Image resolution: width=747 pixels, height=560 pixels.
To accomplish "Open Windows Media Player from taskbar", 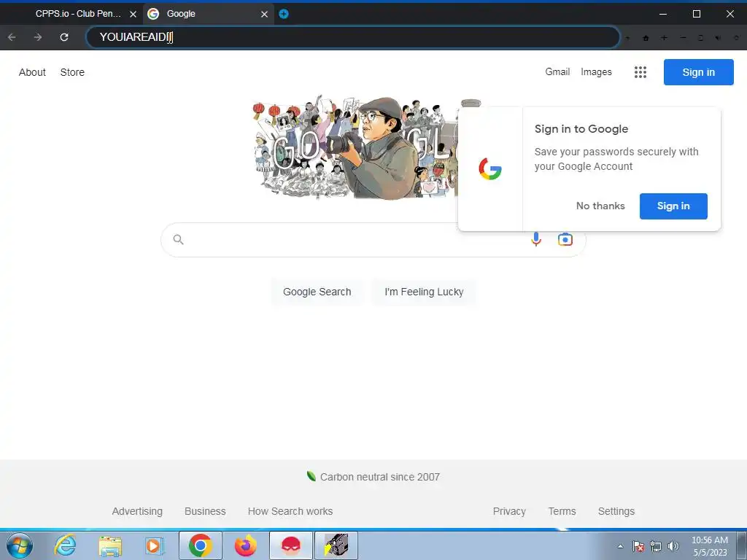I will pos(155,545).
